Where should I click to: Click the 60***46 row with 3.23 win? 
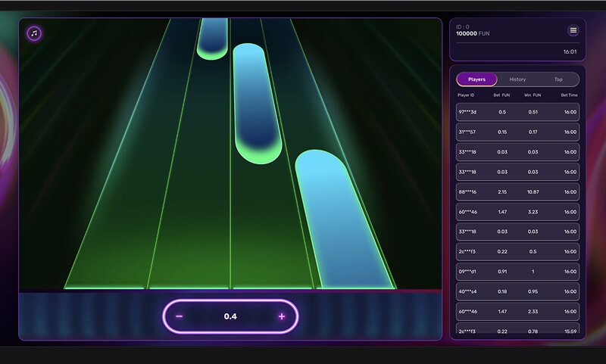coord(517,212)
